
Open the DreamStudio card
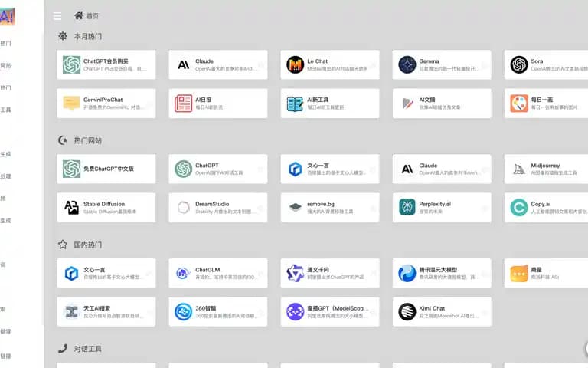point(218,208)
